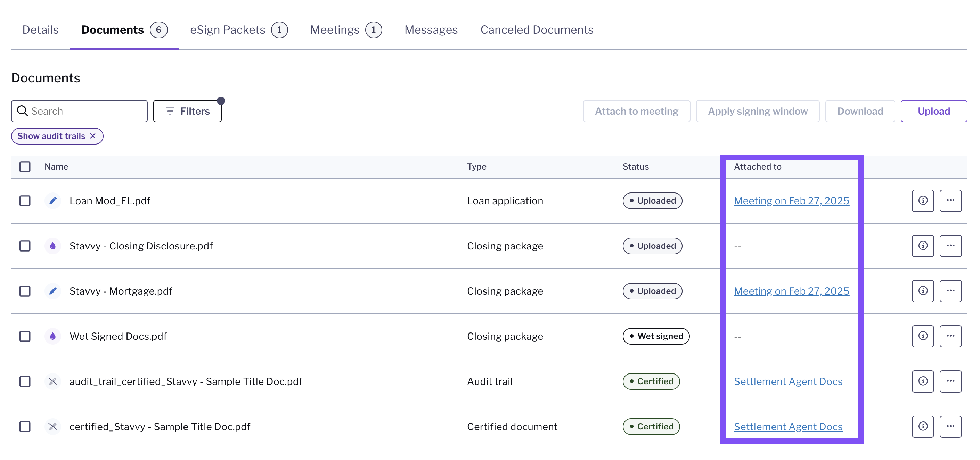Open more options for certified_Stavvy - Sample Title Doc.pdf
The height and width of the screenshot is (460, 980).
tap(950, 427)
